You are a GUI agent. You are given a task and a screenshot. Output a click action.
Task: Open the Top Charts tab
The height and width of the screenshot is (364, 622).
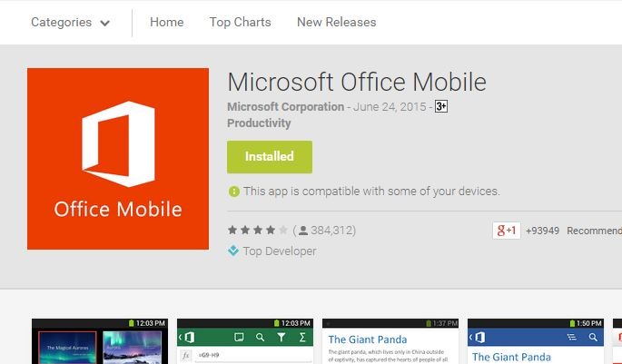point(240,22)
